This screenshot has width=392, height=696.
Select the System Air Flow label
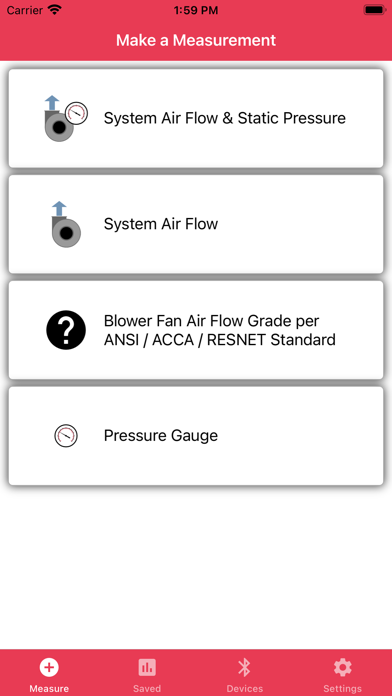tap(161, 224)
